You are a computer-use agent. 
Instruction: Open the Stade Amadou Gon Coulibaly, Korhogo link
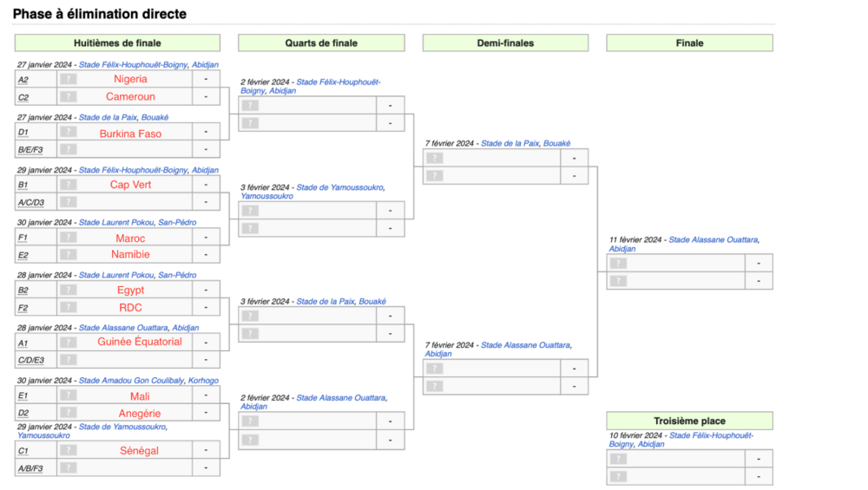[x=148, y=381]
